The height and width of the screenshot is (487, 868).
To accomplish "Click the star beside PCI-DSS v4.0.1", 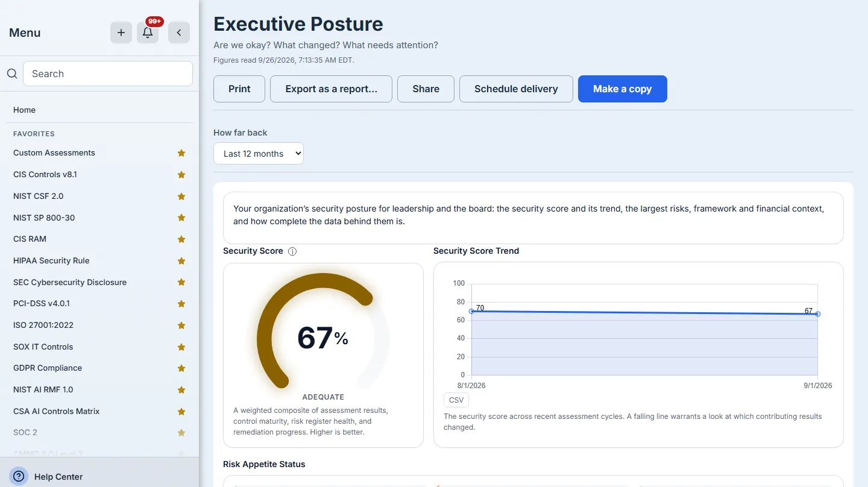I will point(181,304).
